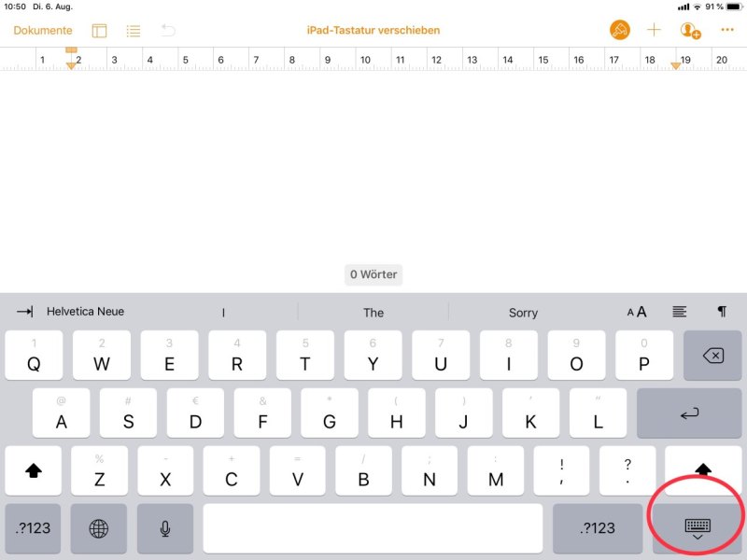Tap the "0 Wörter" word count badge
The height and width of the screenshot is (560, 747).
(x=373, y=274)
